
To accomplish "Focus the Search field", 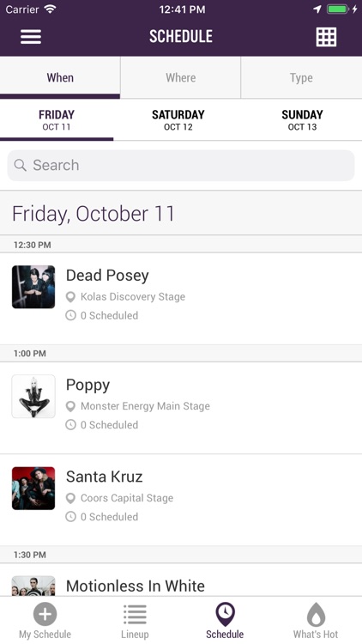I will tap(181, 165).
